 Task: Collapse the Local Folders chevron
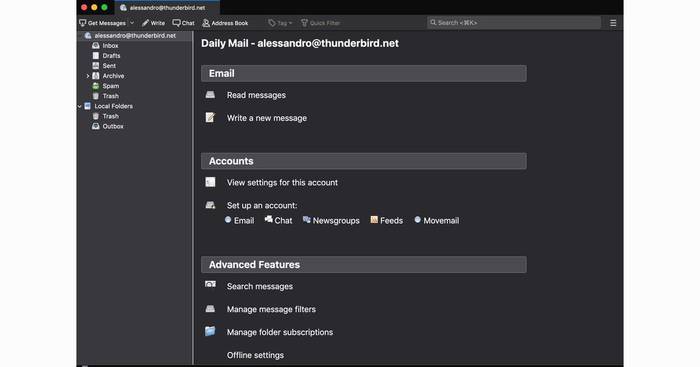[x=80, y=106]
